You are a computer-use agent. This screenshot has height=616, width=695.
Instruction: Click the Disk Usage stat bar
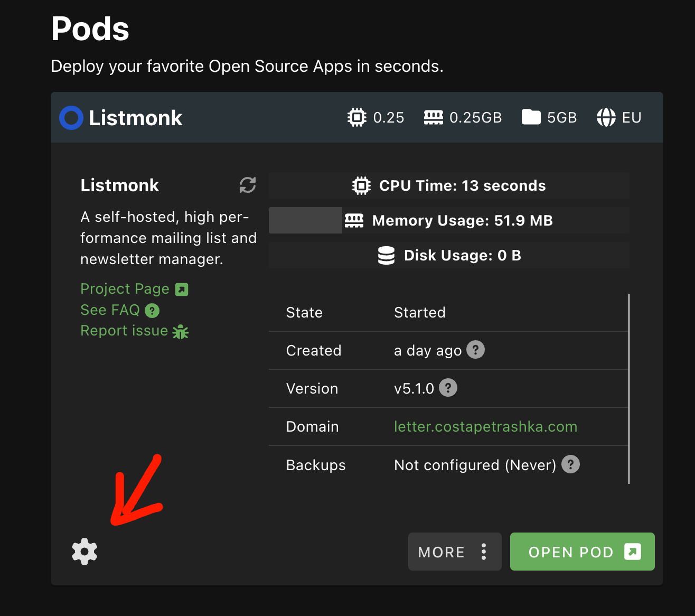coord(449,256)
